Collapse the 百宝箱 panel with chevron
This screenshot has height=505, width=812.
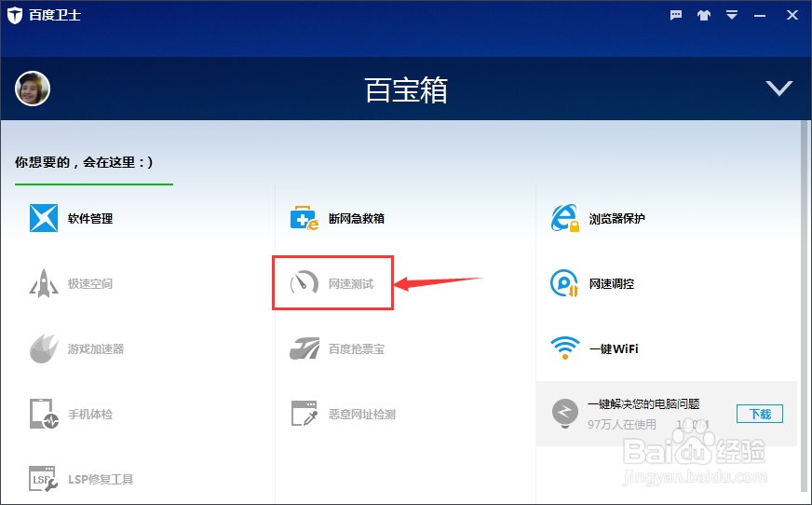(x=779, y=89)
